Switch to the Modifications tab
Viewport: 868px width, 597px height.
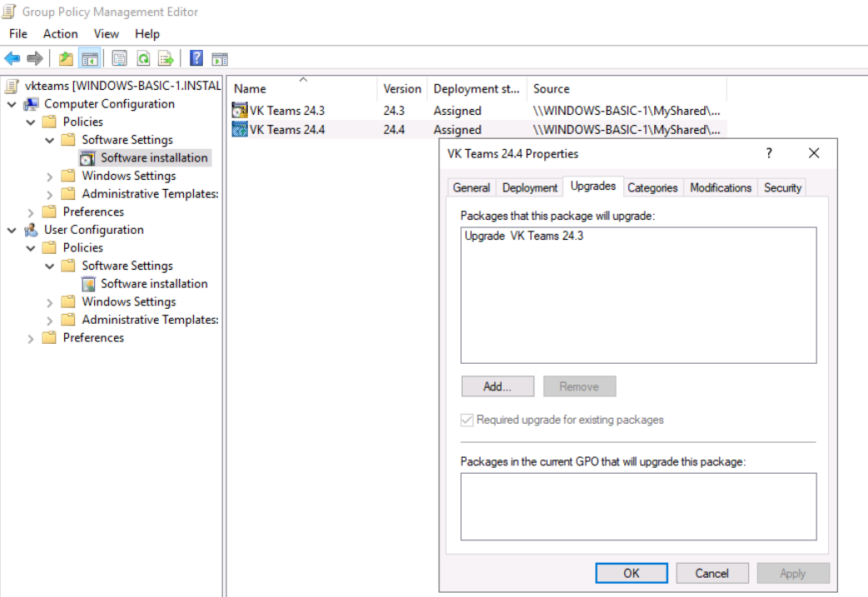pyautogui.click(x=720, y=188)
